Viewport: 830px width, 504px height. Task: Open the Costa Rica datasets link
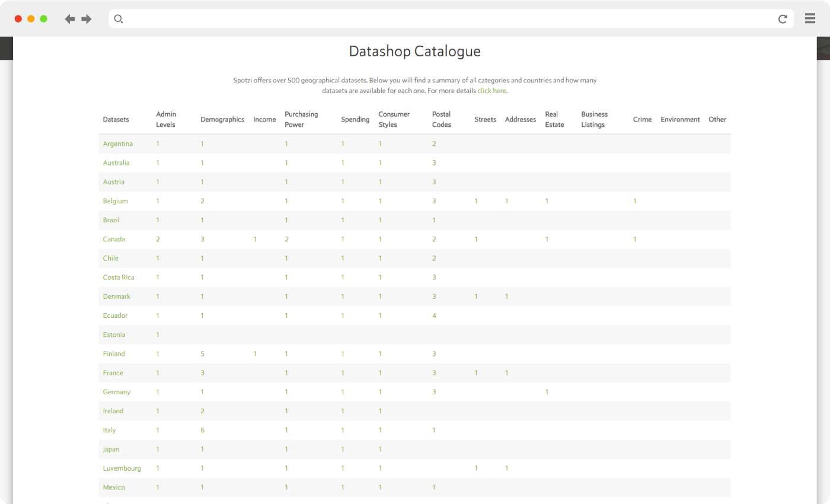pos(118,277)
